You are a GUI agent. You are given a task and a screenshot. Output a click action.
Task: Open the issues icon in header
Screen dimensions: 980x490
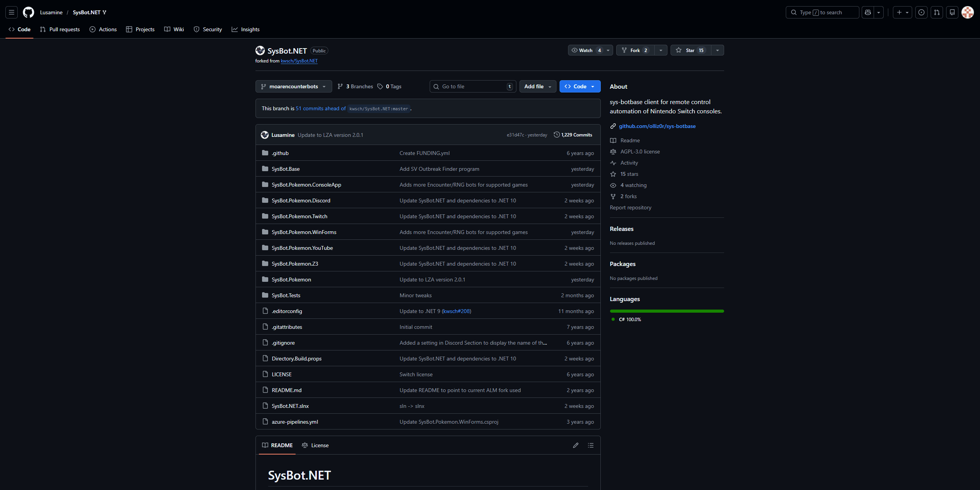click(x=921, y=12)
